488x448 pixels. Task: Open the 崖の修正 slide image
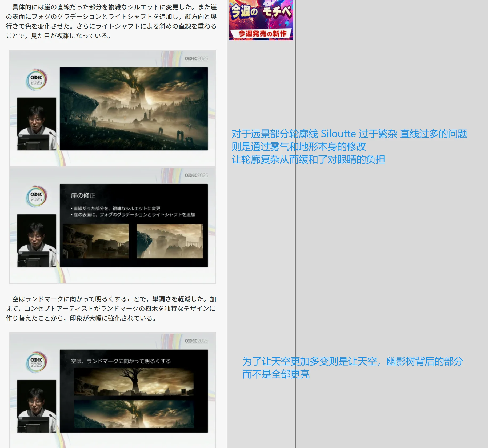point(113,225)
